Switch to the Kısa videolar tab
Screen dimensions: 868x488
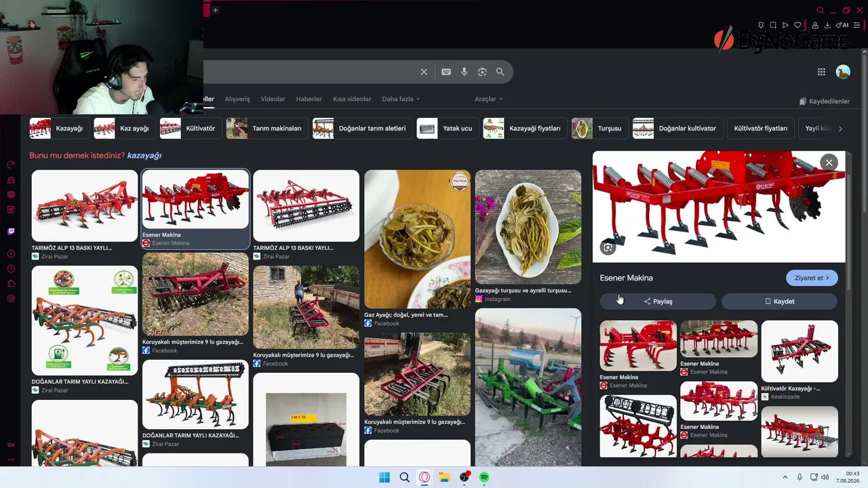(x=352, y=99)
